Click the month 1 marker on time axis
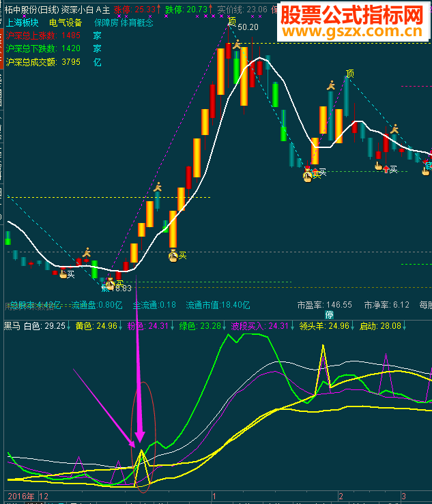 click(x=214, y=496)
